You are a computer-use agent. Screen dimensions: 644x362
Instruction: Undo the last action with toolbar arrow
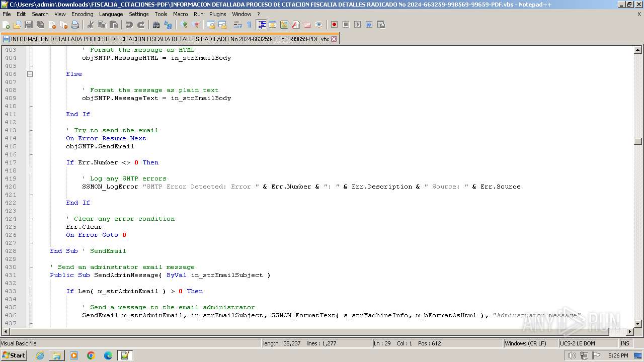tap(129, 25)
